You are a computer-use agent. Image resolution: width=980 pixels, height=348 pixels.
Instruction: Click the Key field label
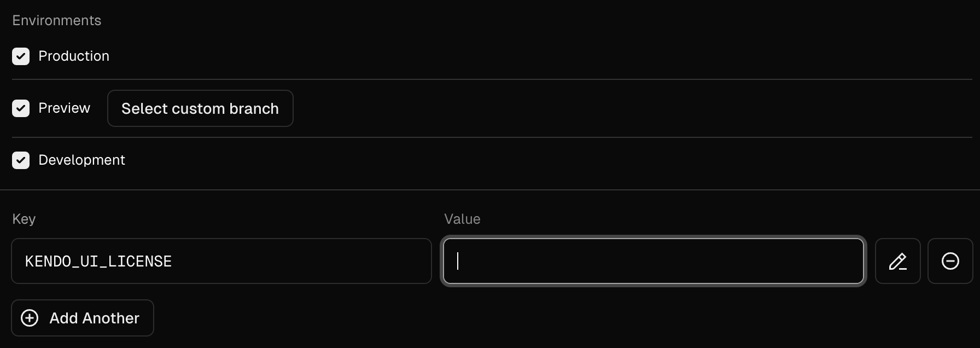click(x=24, y=219)
